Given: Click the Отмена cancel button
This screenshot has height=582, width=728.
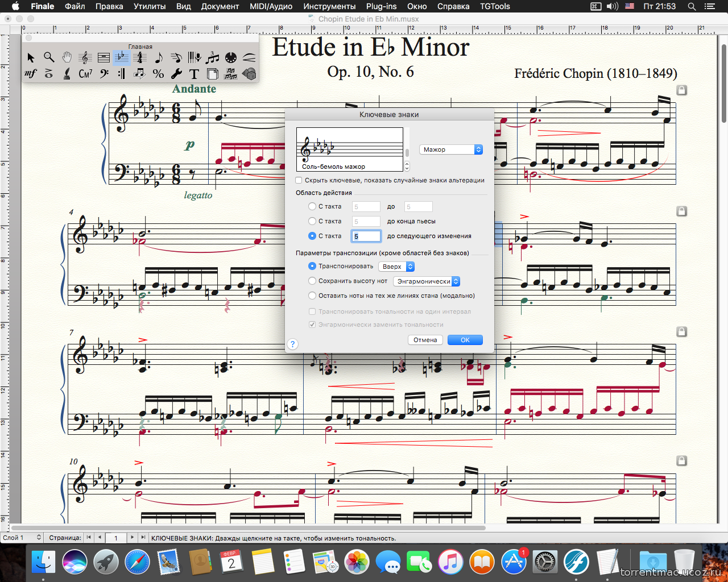Looking at the screenshot, I should [x=425, y=340].
